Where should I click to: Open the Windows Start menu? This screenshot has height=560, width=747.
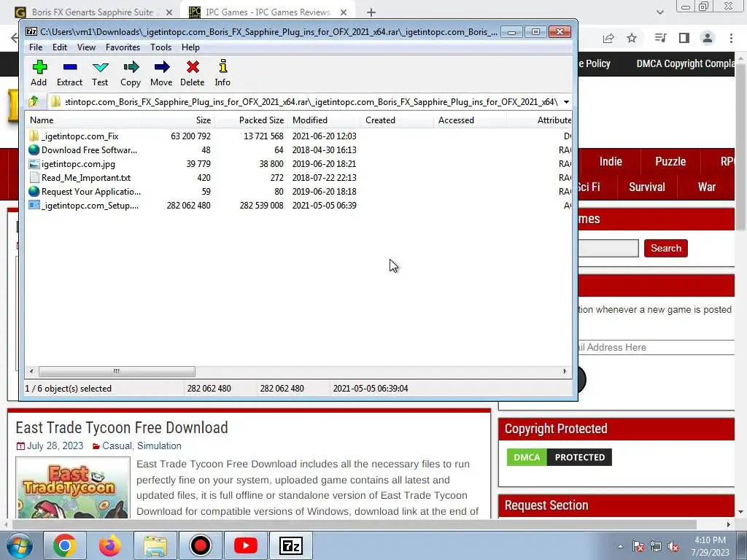click(19, 545)
